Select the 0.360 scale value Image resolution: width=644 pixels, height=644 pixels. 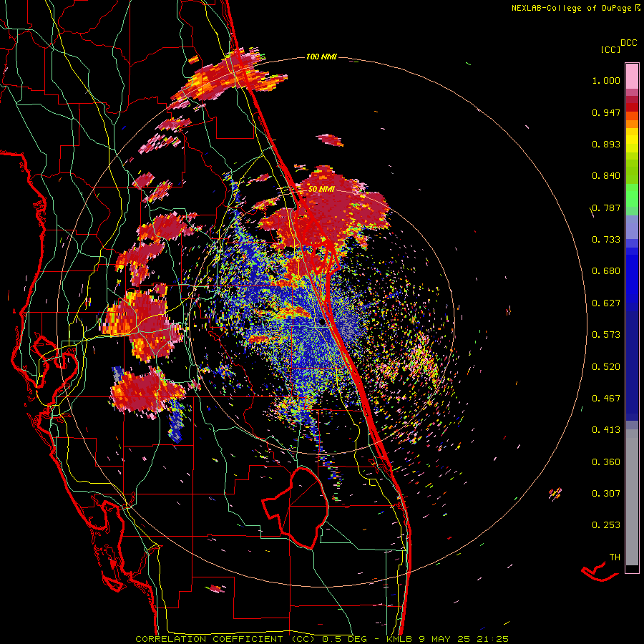[606, 462]
